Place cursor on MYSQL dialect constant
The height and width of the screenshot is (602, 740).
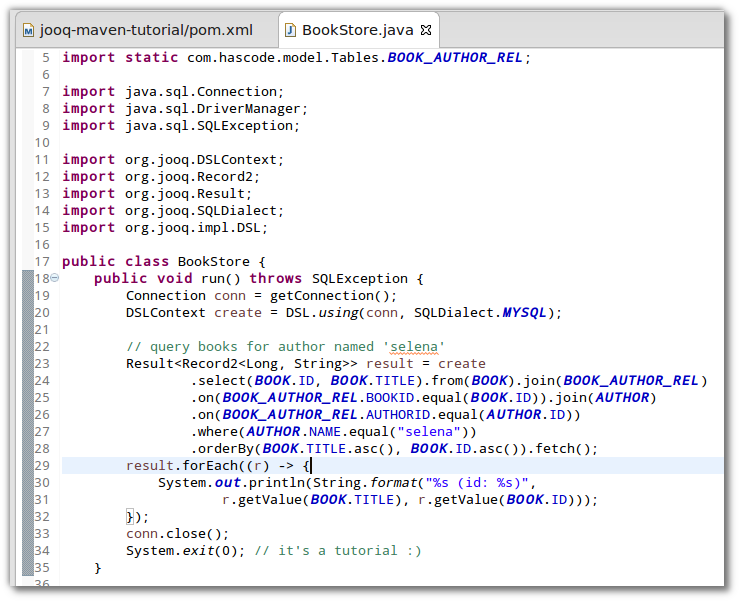(524, 312)
